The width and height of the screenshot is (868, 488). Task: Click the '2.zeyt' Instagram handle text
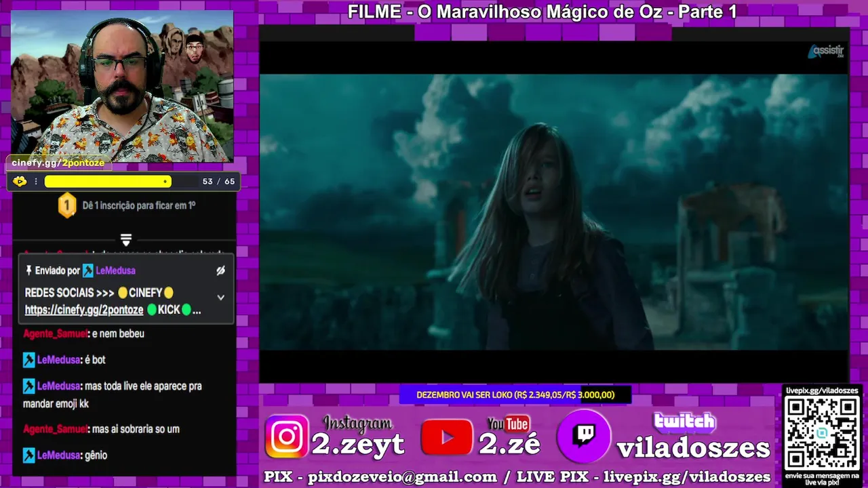(358, 444)
